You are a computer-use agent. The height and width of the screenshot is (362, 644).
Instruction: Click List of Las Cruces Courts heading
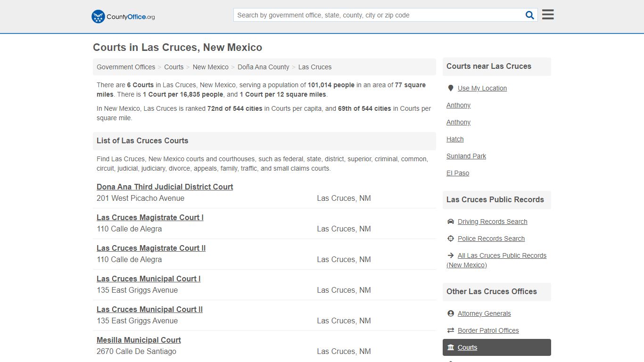[142, 140]
